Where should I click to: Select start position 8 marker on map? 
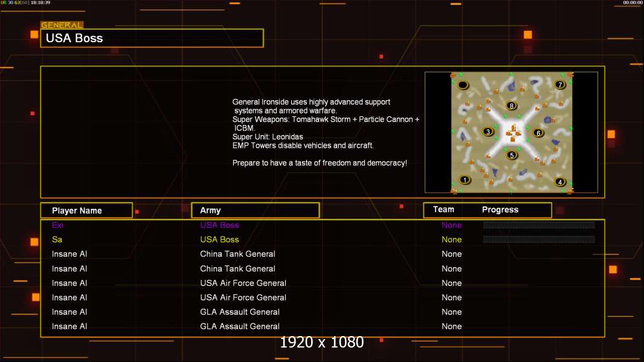(511, 106)
